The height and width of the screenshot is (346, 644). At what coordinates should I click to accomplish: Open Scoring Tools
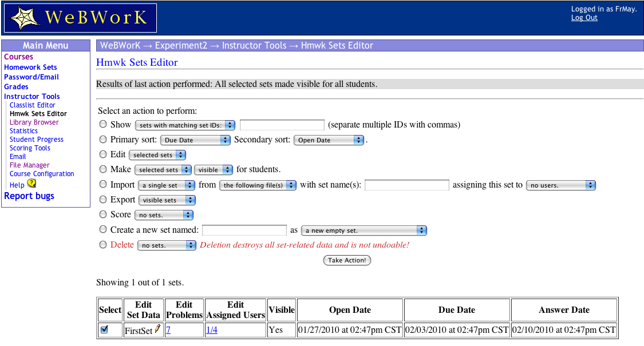30,148
